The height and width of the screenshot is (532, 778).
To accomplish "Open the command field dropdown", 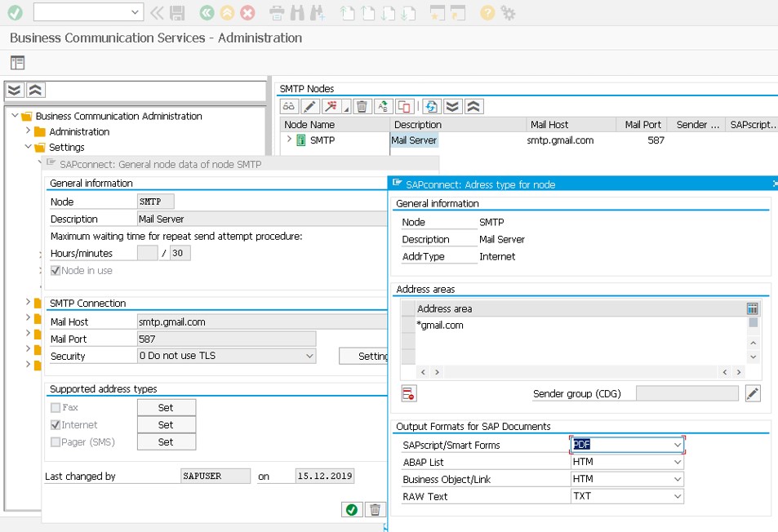I will (x=135, y=12).
